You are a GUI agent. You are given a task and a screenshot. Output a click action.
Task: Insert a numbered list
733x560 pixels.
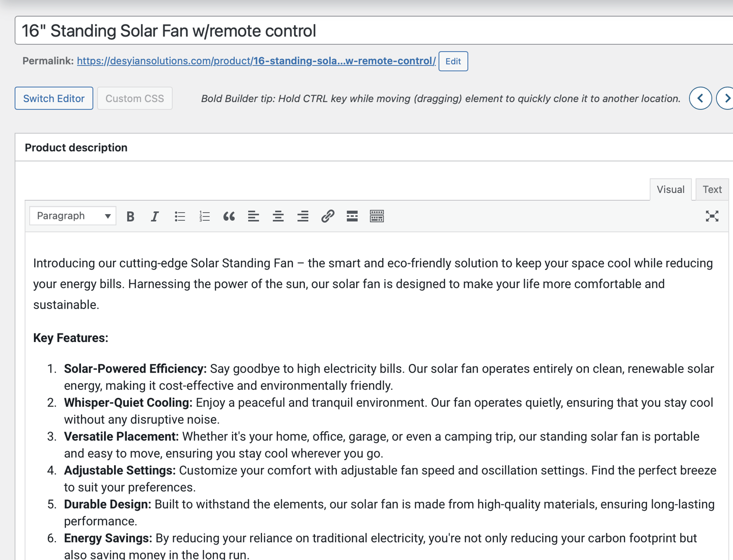tap(204, 216)
